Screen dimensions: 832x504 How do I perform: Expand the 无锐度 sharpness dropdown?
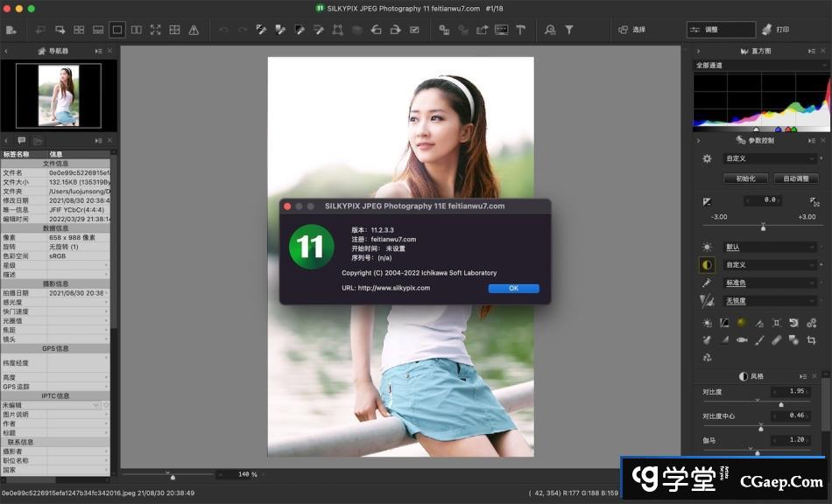[x=770, y=301]
